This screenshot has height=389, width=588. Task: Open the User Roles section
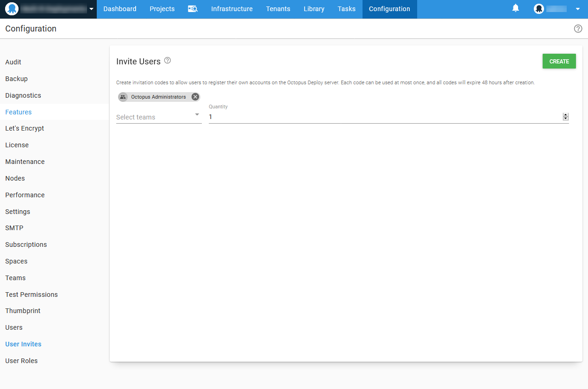point(21,361)
